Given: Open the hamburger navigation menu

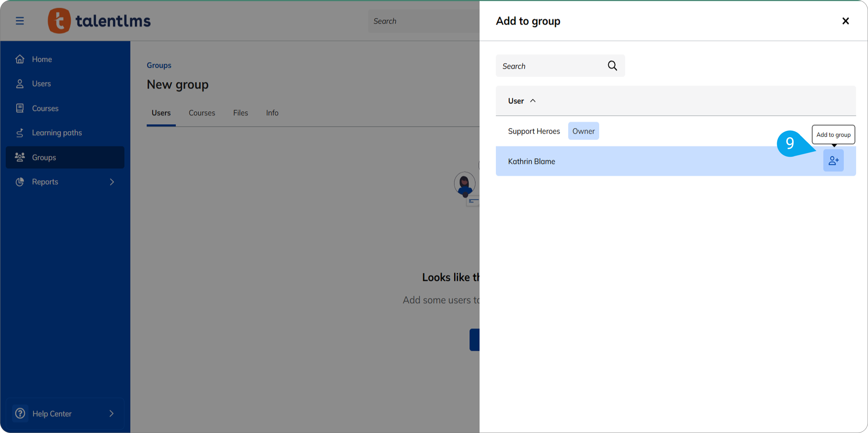Looking at the screenshot, I should [20, 21].
